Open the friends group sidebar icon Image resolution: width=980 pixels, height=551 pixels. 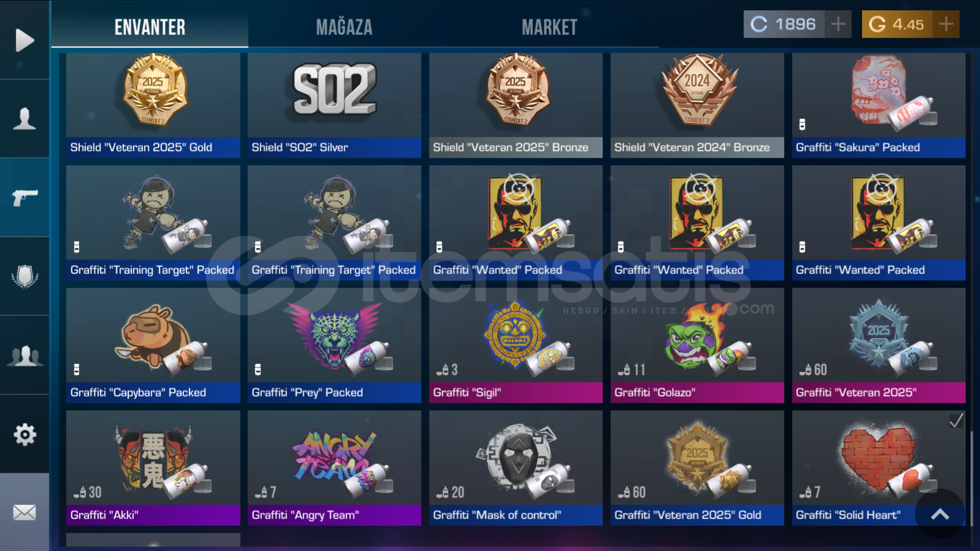coord(25,355)
